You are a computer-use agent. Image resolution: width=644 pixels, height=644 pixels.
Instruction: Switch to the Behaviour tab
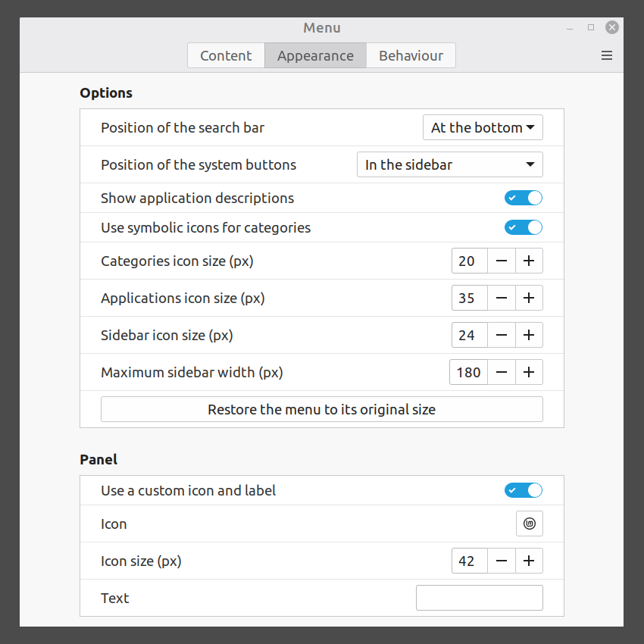[411, 55]
